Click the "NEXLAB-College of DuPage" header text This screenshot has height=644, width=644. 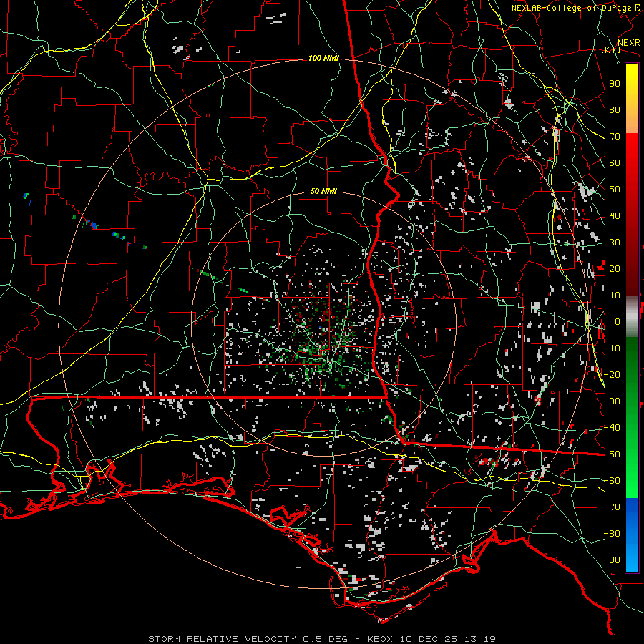(x=572, y=8)
